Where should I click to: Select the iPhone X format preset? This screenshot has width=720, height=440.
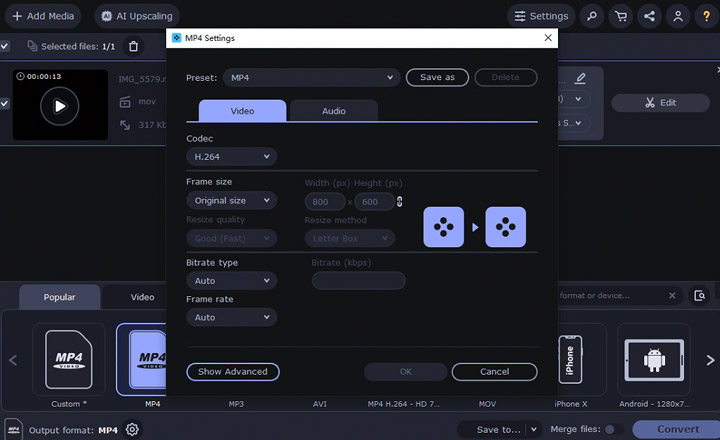click(569, 359)
